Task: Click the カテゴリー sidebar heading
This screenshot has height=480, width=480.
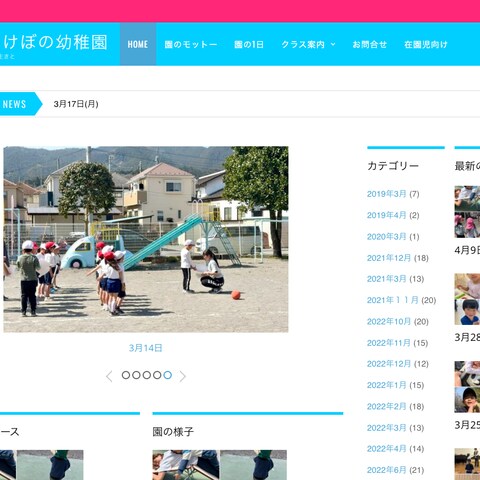Action: (393, 166)
